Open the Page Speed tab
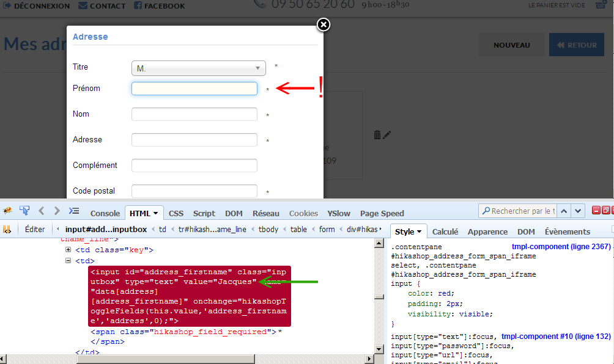 tap(382, 214)
